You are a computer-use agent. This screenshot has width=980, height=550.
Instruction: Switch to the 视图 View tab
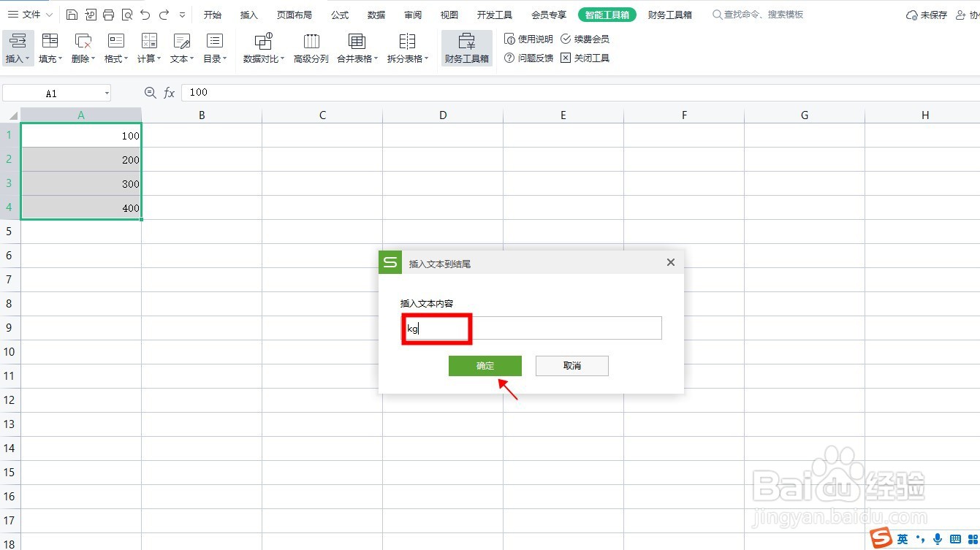coord(449,15)
